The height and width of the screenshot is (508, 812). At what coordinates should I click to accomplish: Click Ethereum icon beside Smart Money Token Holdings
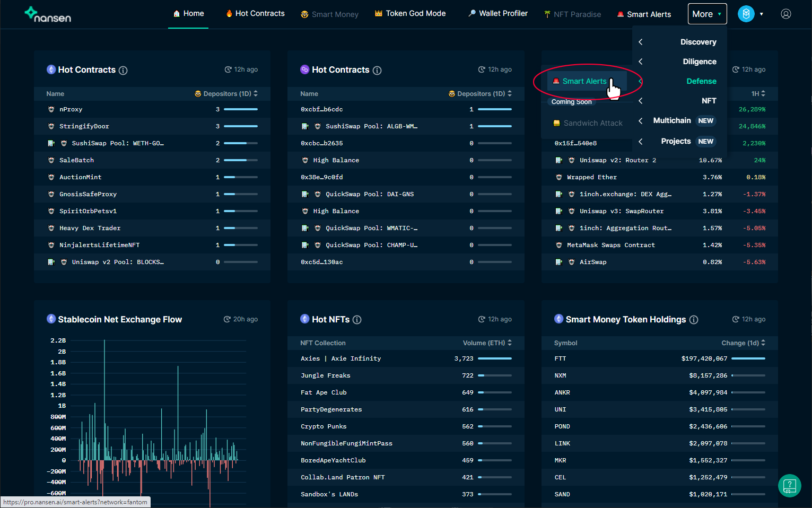point(559,319)
